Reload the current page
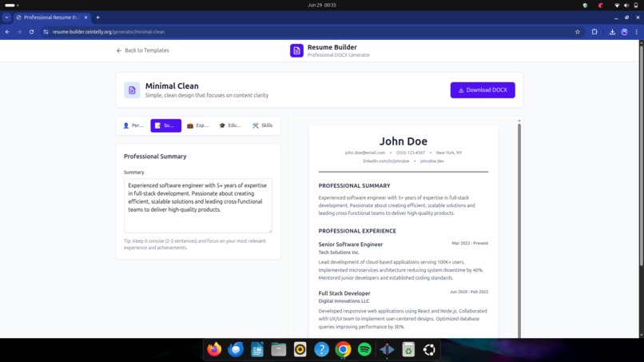 pyautogui.click(x=31, y=32)
